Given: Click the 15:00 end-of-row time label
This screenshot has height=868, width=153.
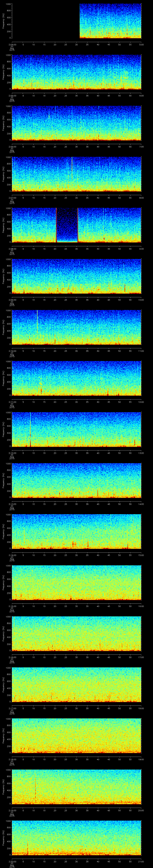Looking at the screenshot, I should (141, 555).
